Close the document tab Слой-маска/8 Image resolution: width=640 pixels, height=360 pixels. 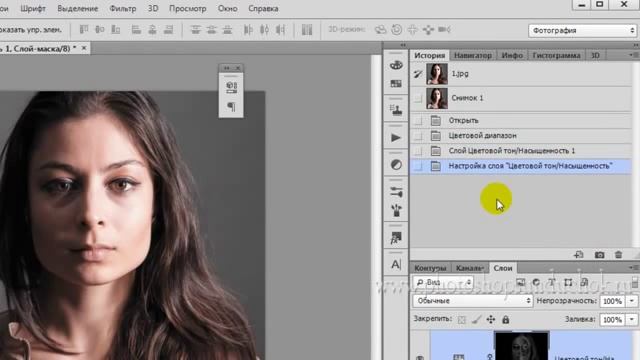coord(84,48)
